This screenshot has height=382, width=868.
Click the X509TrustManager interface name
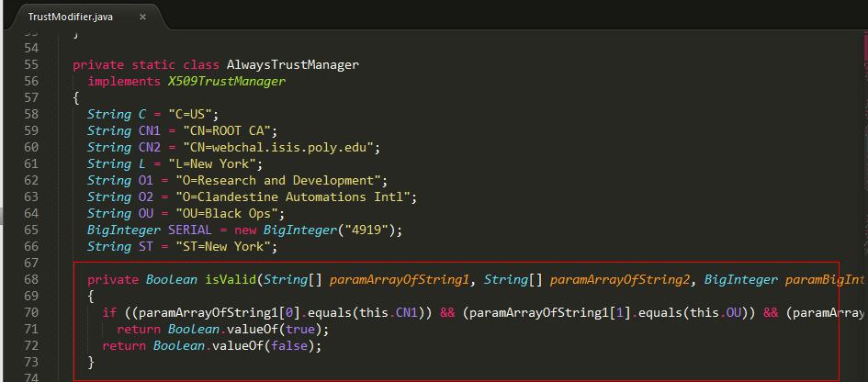(227, 82)
